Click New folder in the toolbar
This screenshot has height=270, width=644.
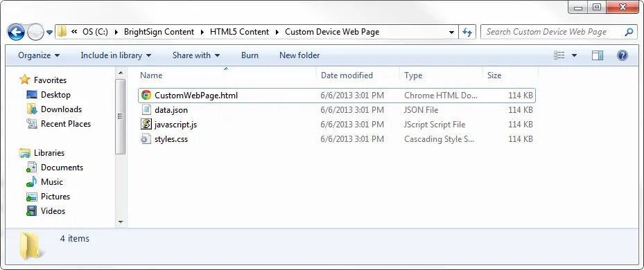pos(299,55)
